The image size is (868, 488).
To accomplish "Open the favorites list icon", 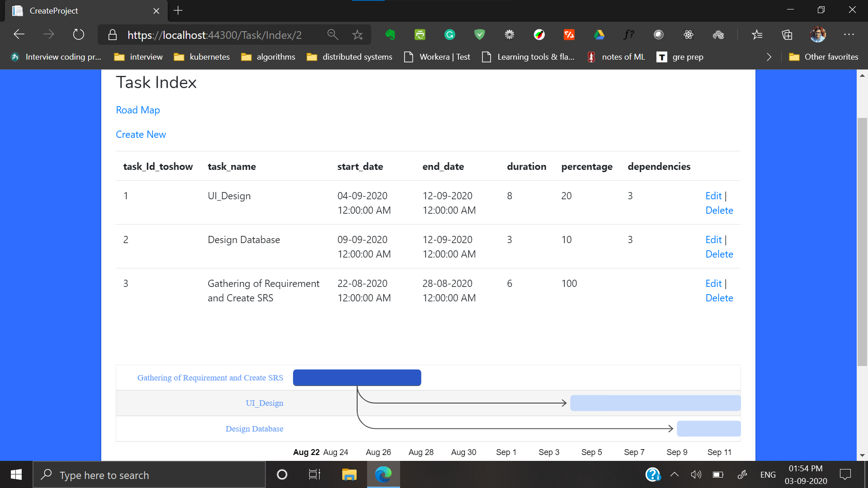I will click(x=757, y=35).
